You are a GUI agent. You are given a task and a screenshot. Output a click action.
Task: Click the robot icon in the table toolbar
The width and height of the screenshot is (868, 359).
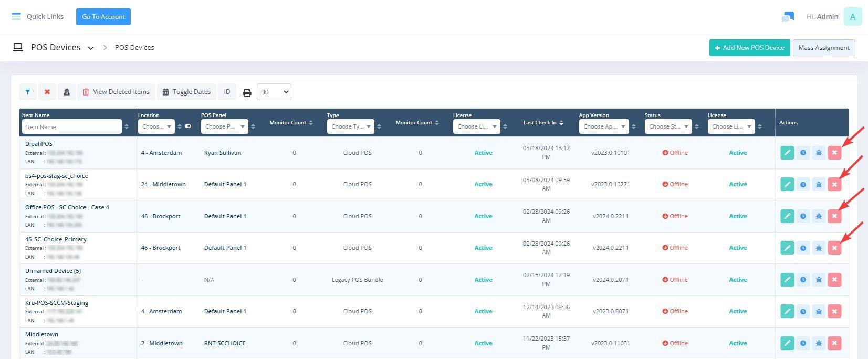point(67,92)
